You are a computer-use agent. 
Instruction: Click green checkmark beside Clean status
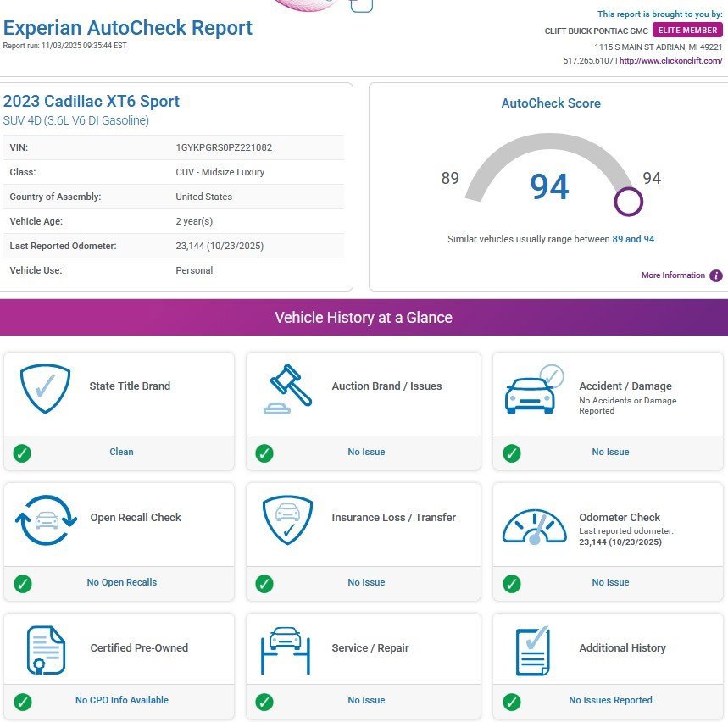(23, 453)
